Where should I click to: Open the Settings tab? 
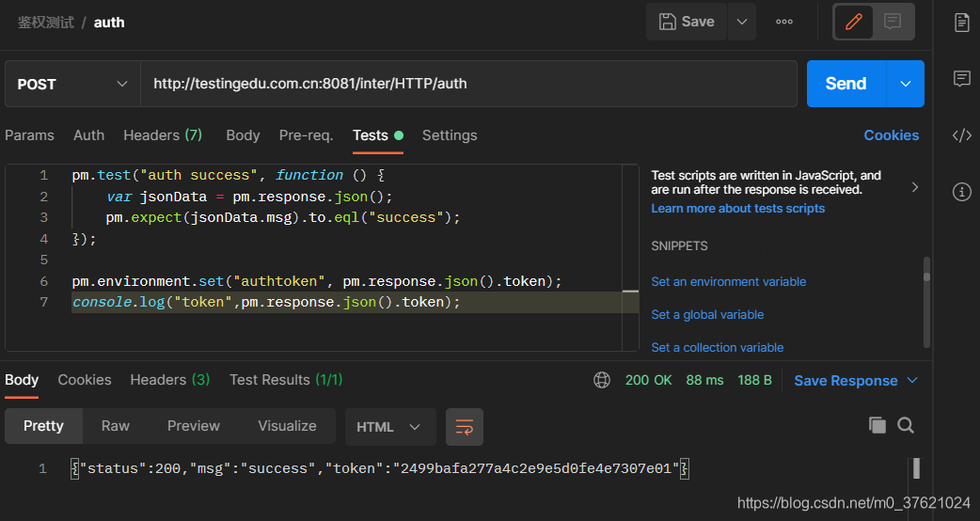(450, 135)
